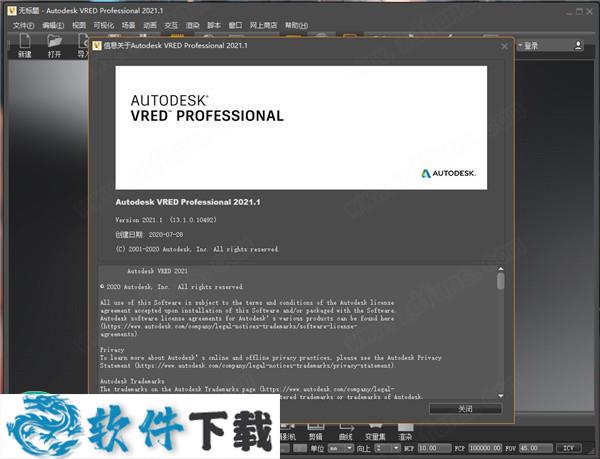600x459 pixels.
Task: Click the NCP value field showing 10.00
Action: coord(435,448)
